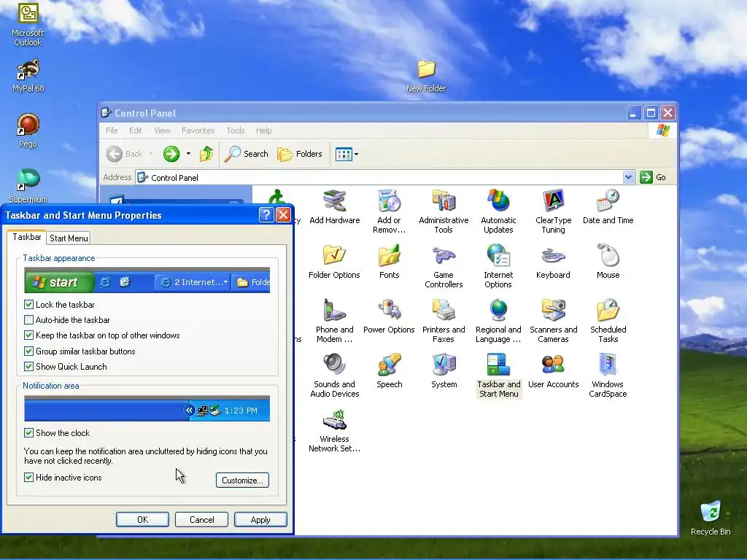The width and height of the screenshot is (747, 560).
Task: Open the Help menu
Action: [263, 131]
